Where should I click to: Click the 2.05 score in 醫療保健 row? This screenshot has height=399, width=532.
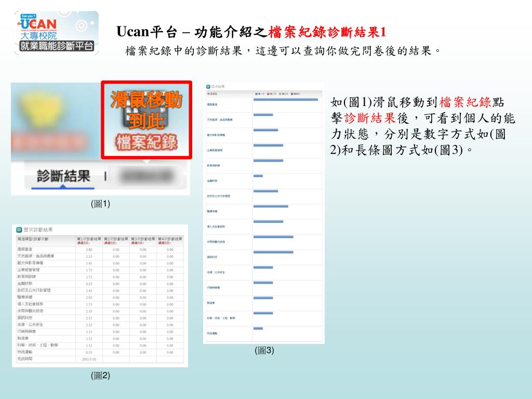89,298
